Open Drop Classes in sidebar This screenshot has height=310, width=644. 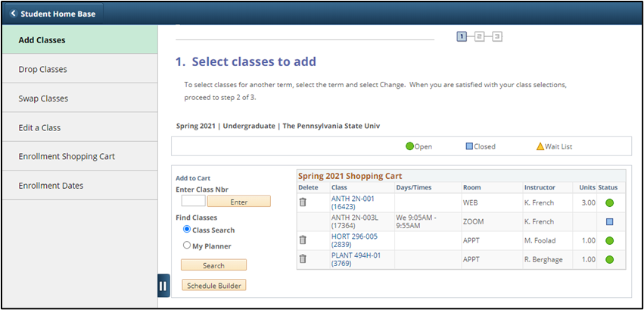79,69
